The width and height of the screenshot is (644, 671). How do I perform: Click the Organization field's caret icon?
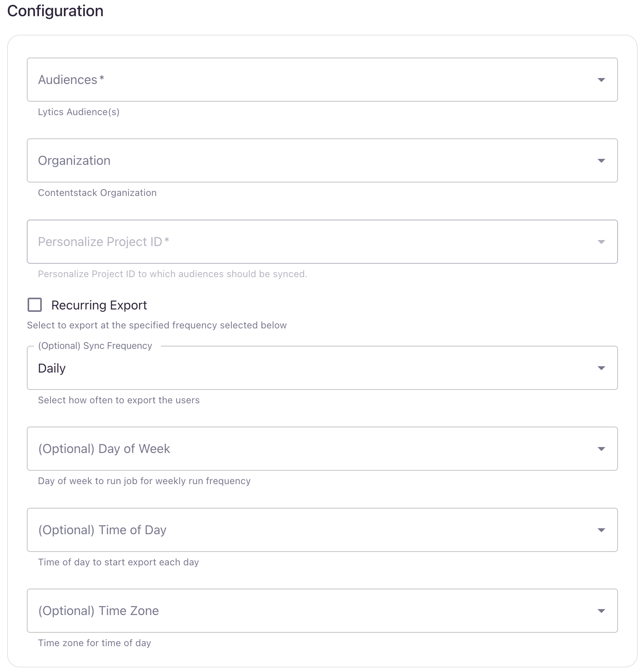(601, 161)
